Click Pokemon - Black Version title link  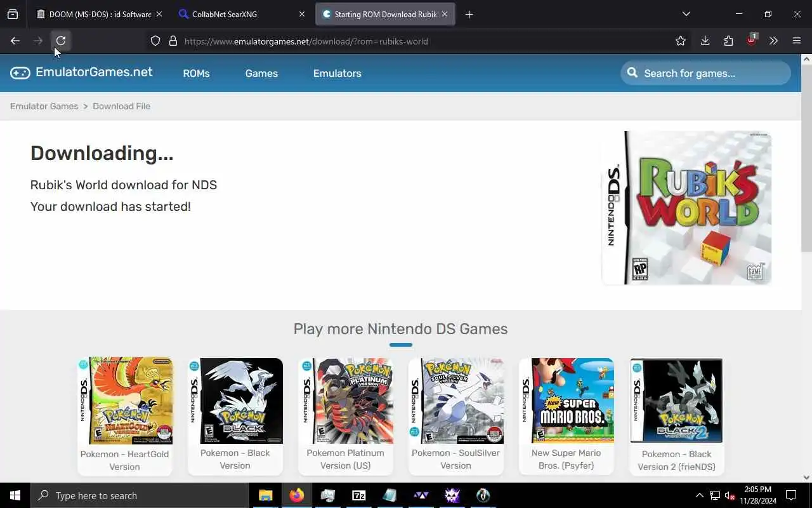click(x=235, y=459)
